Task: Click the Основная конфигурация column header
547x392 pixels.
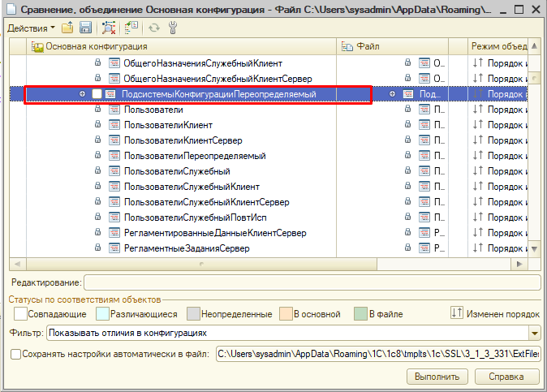Action: 182,46
